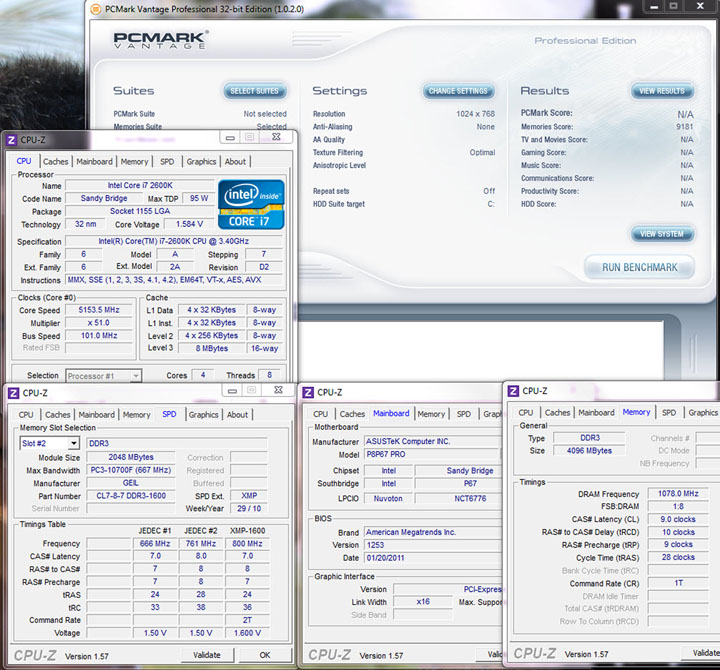Click the VIEW SYSTEM button

662,234
